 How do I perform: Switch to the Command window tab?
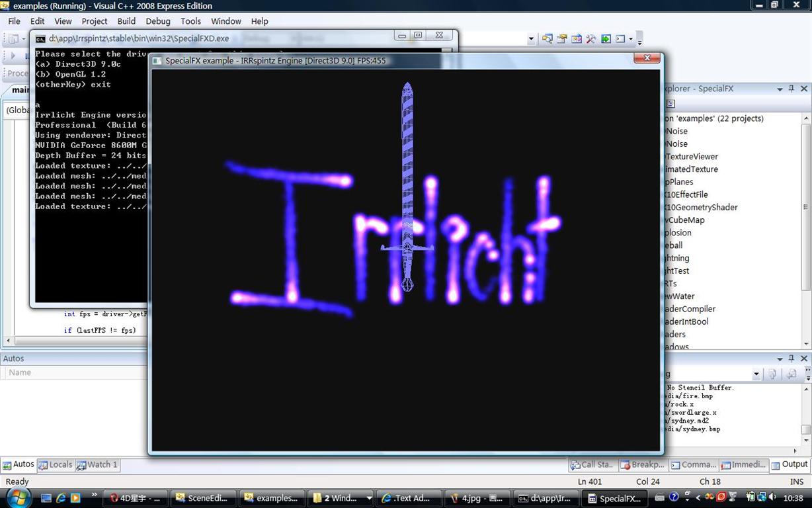(x=694, y=465)
